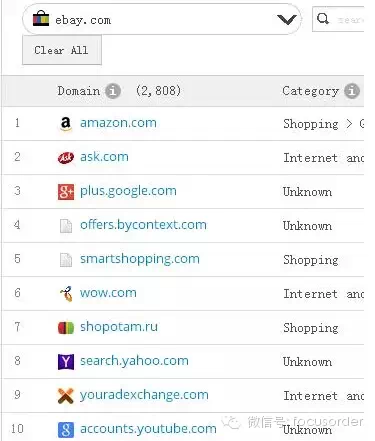Click the Amazon favicon icon

click(x=66, y=124)
